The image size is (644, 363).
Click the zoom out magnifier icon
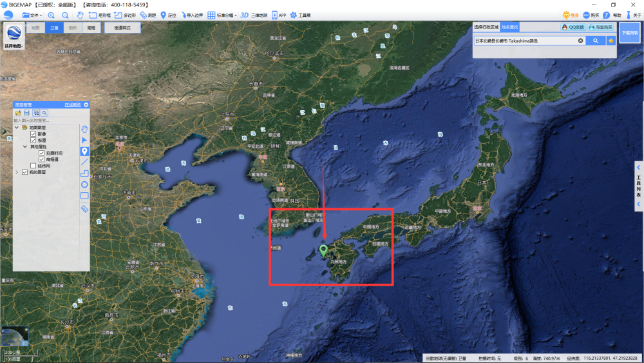[65, 15]
